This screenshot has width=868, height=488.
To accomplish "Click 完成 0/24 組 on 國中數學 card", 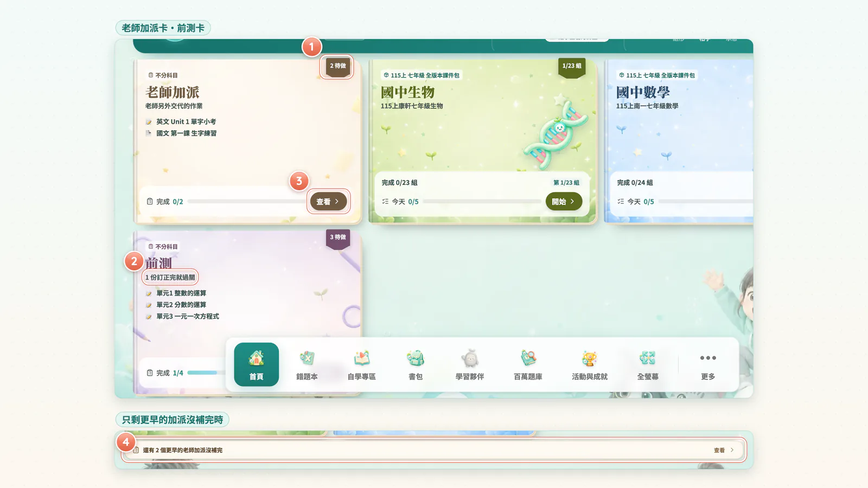I will [x=635, y=183].
